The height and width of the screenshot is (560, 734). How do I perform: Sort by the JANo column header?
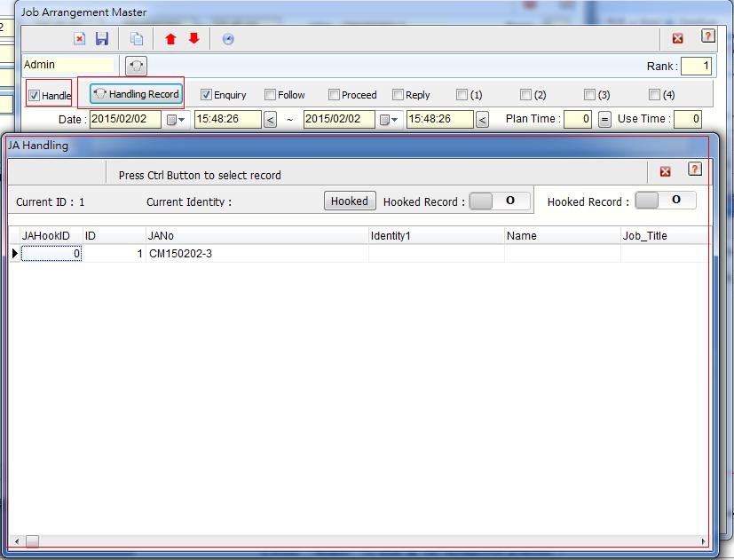click(x=257, y=235)
